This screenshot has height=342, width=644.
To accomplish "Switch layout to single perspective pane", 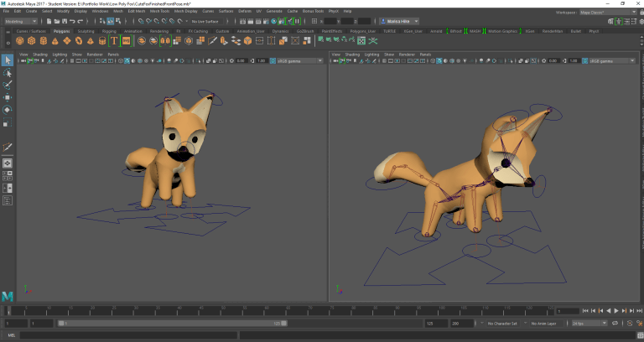I will pos(7,163).
